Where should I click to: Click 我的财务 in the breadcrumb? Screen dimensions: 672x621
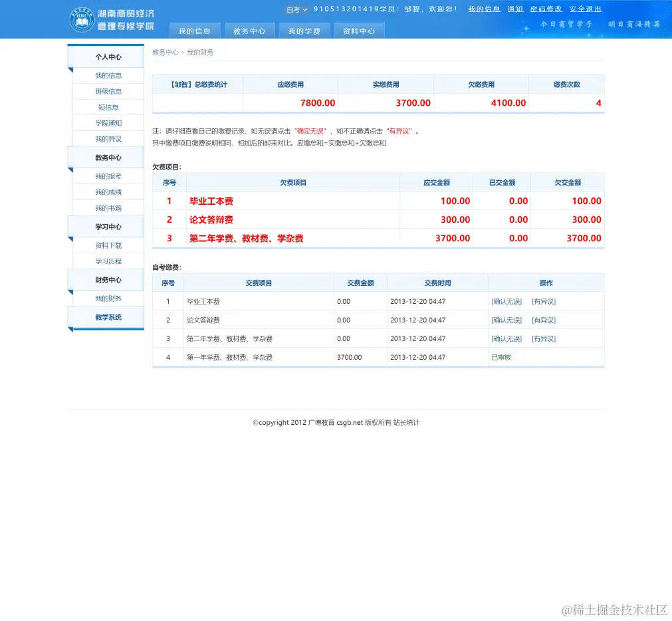(x=200, y=53)
